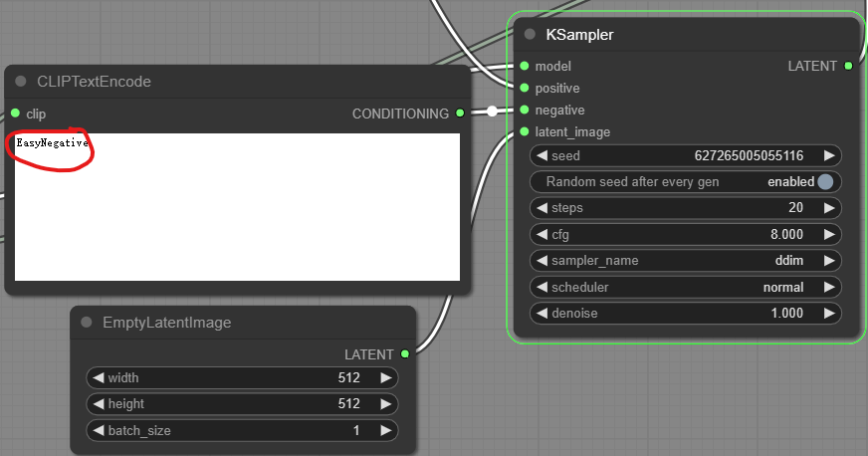Click the CLIPTextEncode clip input port
Screen dimensions: 868x456
[16, 114]
